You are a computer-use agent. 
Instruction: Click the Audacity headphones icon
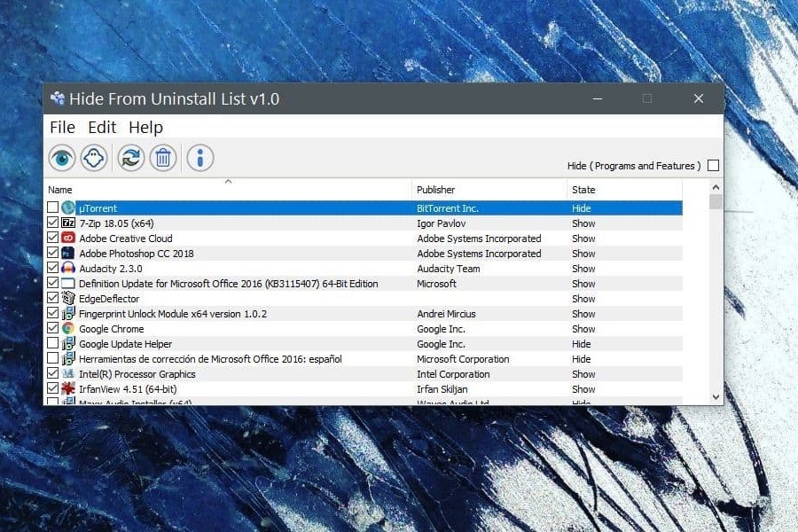click(x=68, y=269)
